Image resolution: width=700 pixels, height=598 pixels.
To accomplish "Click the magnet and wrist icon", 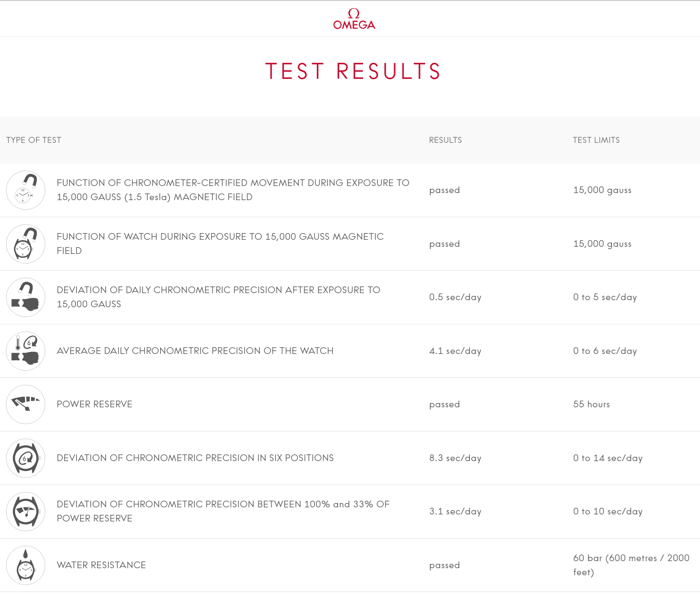I will click(x=26, y=297).
